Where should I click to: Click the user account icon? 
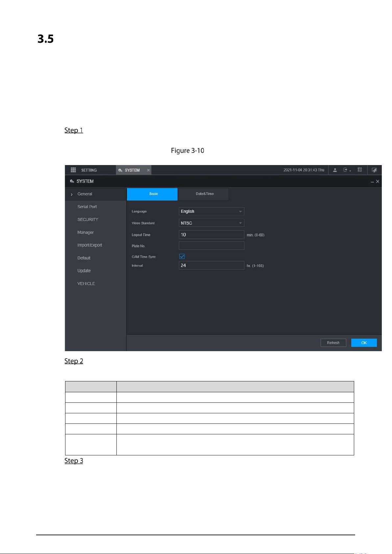335,170
